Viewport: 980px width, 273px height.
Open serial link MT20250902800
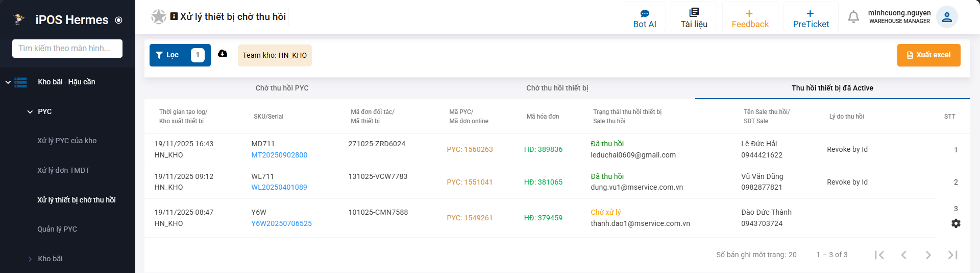[x=279, y=155]
